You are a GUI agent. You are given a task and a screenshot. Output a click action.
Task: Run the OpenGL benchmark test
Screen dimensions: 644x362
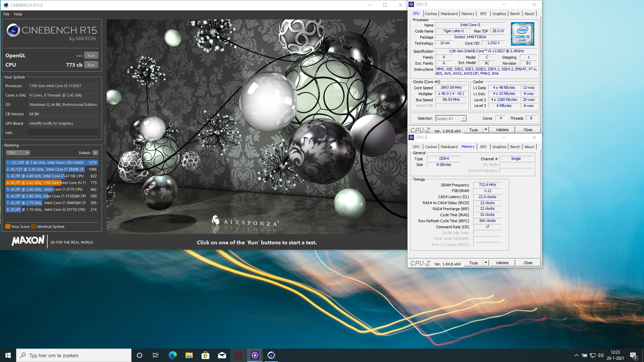[91, 56]
